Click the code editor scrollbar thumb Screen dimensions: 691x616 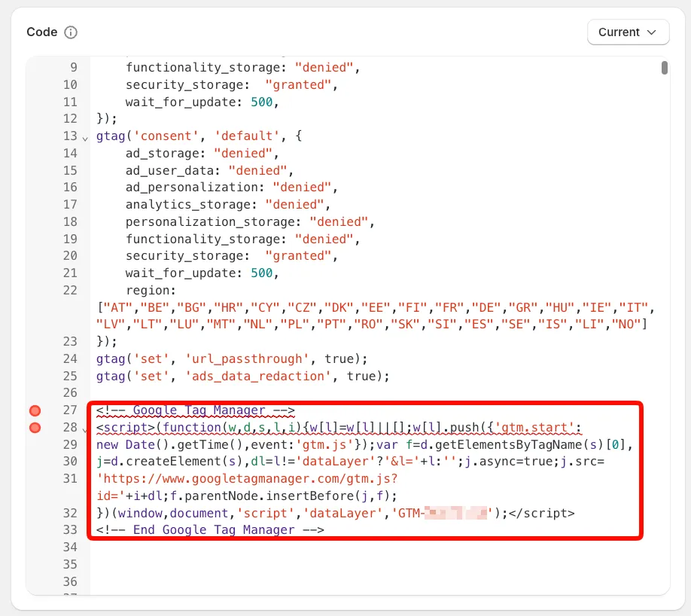click(664, 68)
